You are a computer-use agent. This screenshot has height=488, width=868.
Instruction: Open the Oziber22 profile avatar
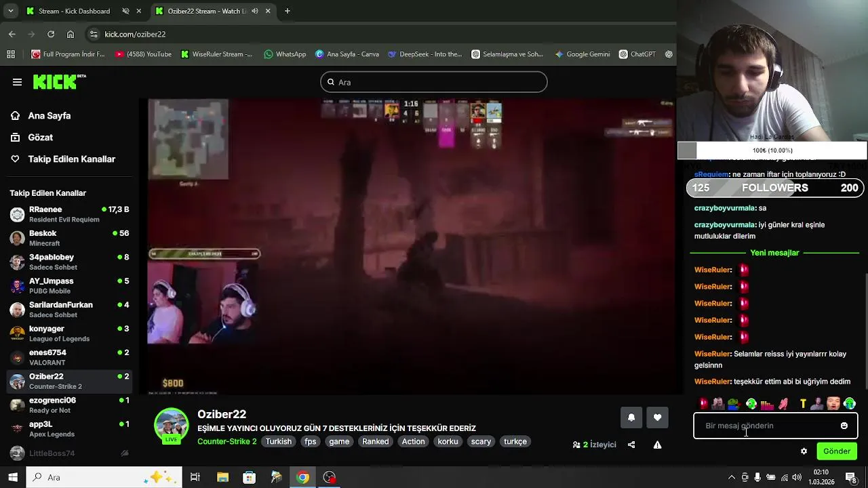click(x=172, y=425)
